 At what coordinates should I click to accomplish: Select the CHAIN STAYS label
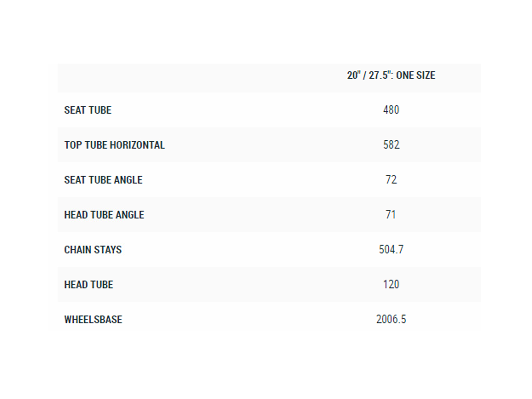coord(93,250)
